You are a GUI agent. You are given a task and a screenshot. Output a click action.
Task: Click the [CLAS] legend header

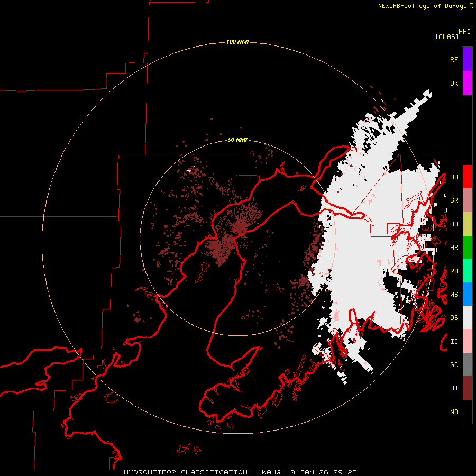coord(447,36)
